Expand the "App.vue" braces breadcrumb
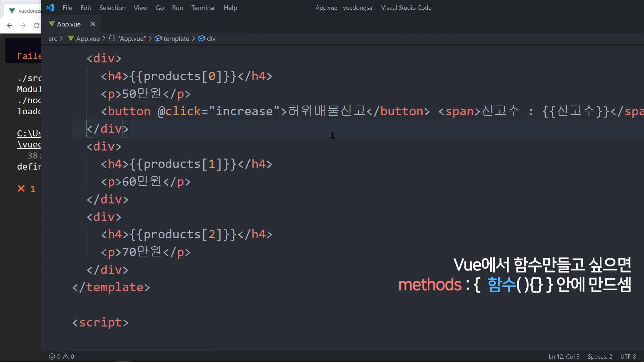This screenshot has height=362, width=644. [127, 39]
